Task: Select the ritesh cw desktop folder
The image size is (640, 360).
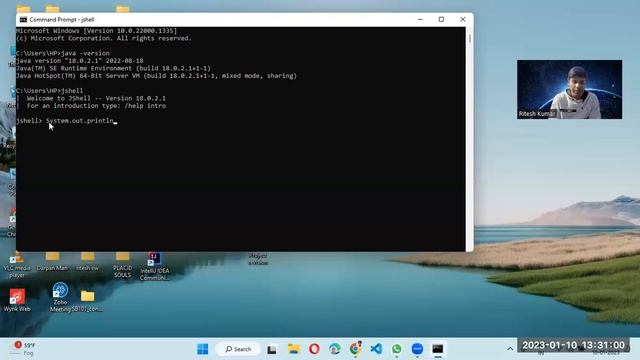Action: coord(87,262)
